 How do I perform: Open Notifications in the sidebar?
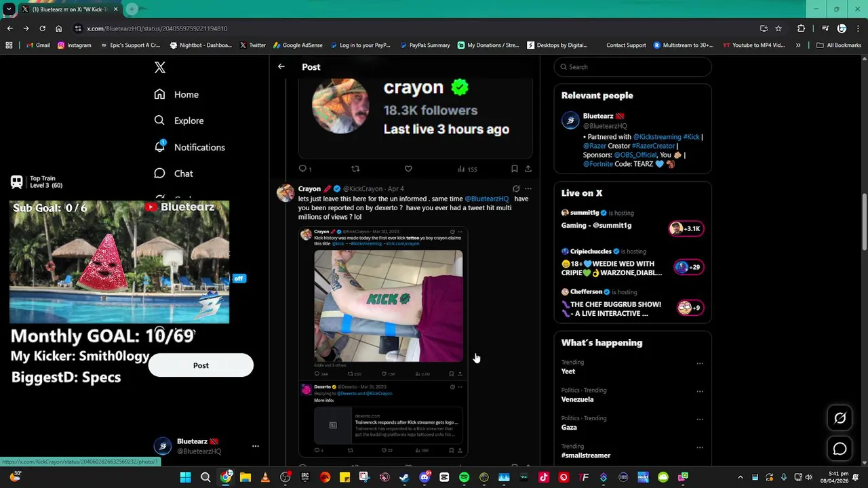[x=189, y=147]
